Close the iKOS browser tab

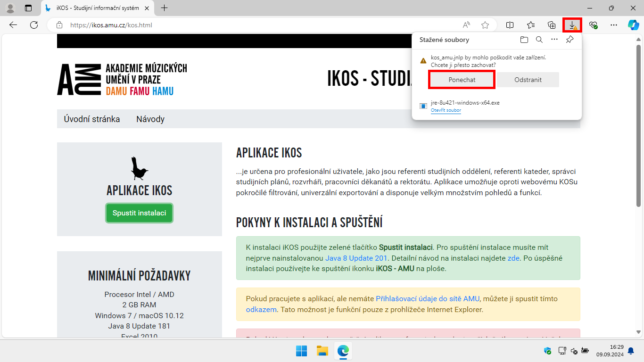pyautogui.click(x=148, y=8)
